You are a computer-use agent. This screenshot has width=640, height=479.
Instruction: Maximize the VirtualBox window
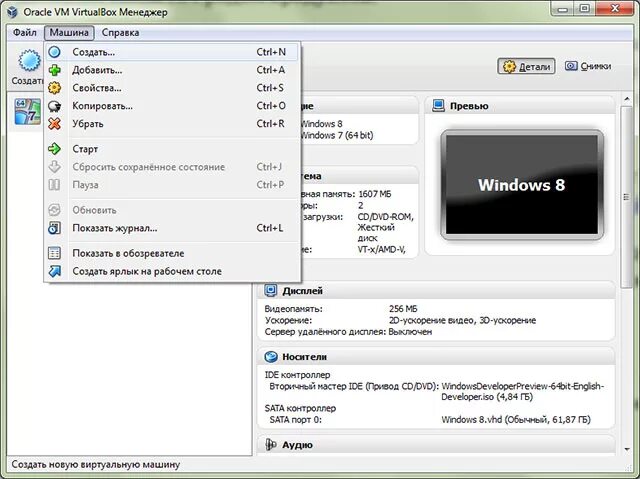tap(584, 9)
